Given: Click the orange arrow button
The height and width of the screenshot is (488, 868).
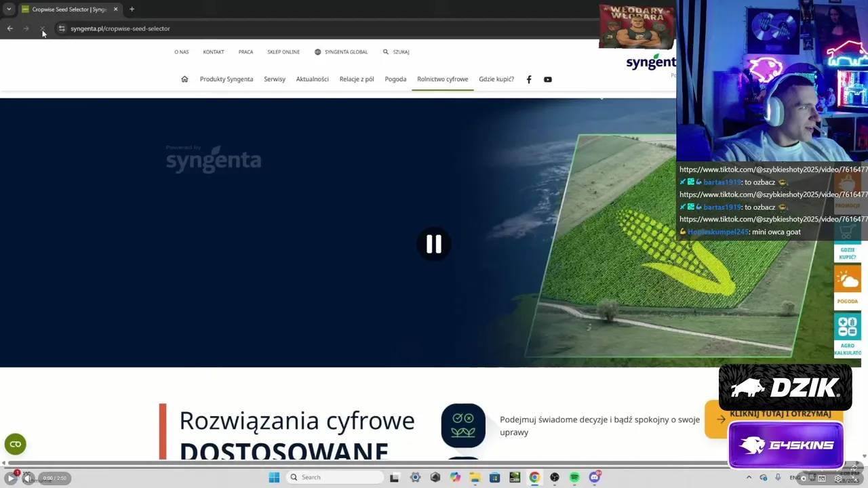Looking at the screenshot, I should 720,419.
